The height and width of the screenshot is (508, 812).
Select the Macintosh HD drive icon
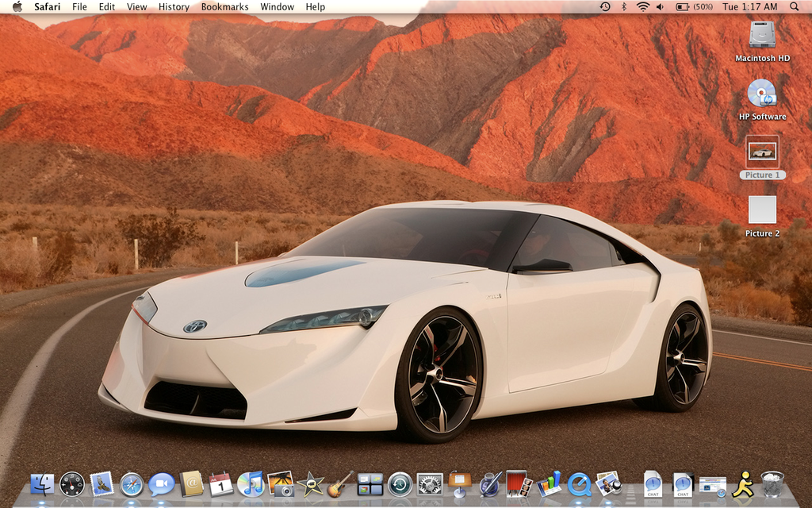pyautogui.click(x=762, y=35)
